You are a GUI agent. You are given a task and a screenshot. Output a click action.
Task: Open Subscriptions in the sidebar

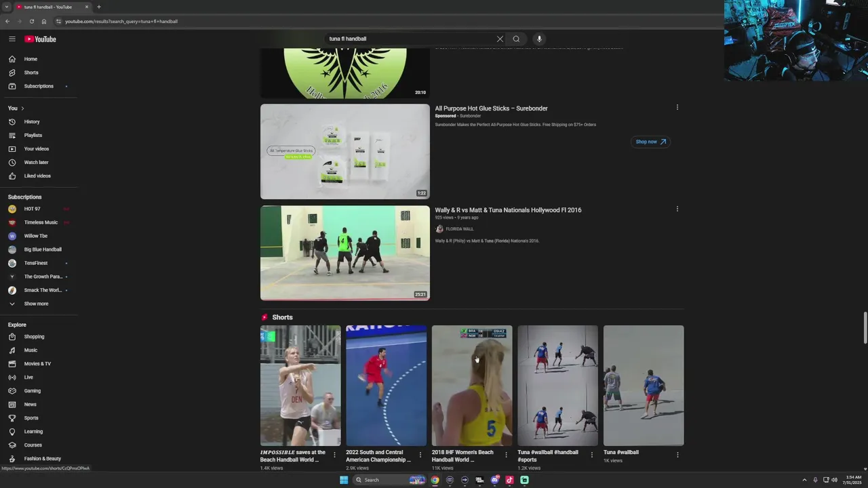pyautogui.click(x=39, y=86)
